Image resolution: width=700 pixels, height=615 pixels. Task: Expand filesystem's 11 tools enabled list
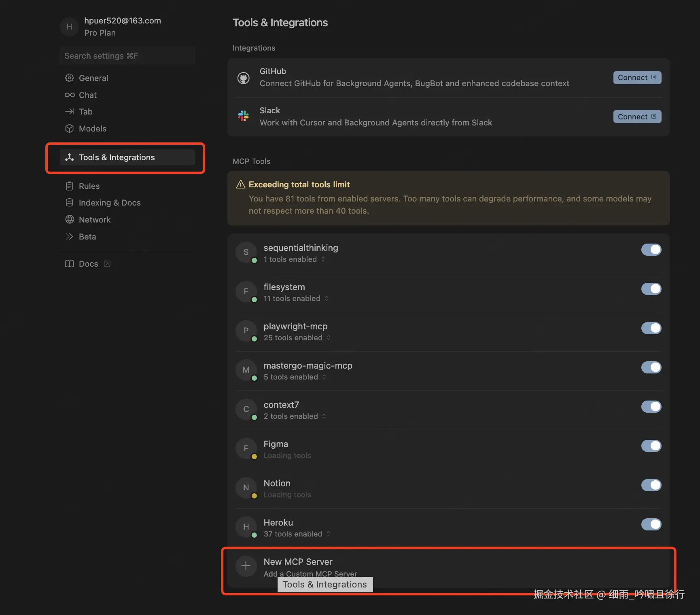[x=296, y=299]
